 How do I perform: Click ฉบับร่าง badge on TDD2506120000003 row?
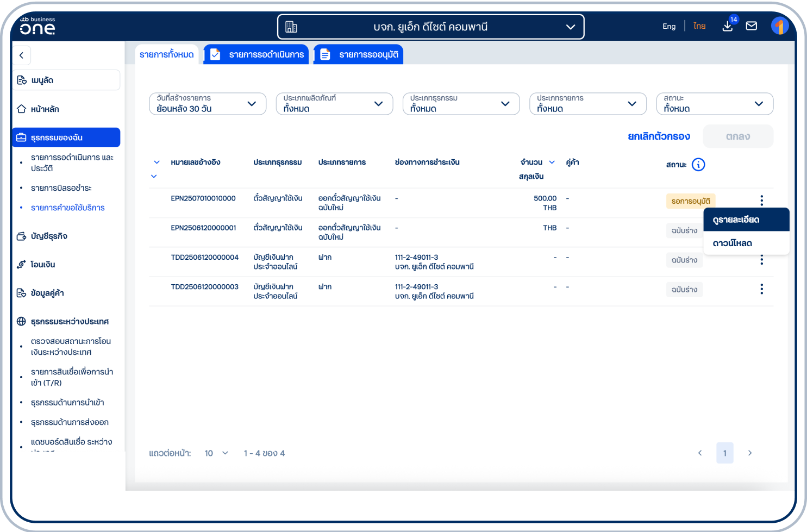(x=684, y=290)
